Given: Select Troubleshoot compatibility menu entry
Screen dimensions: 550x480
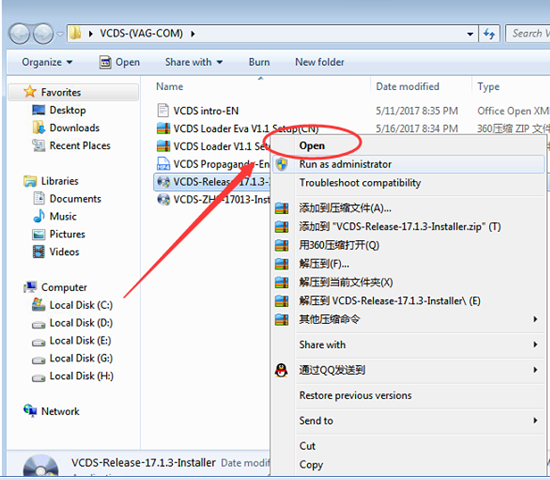Looking at the screenshot, I should click(x=360, y=183).
